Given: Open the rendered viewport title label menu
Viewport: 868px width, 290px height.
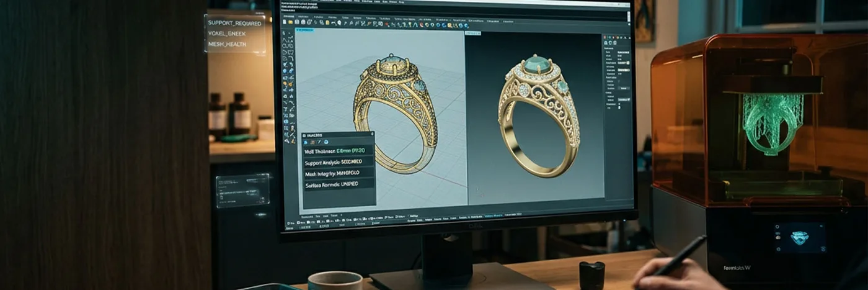Looking at the screenshot, I should (x=473, y=33).
